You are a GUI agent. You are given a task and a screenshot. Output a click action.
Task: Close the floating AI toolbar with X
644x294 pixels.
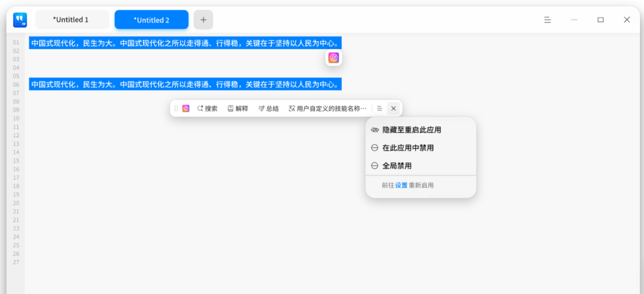pyautogui.click(x=394, y=108)
